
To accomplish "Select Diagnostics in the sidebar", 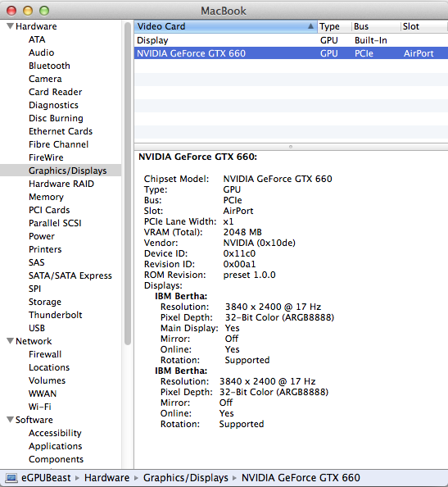I will pyautogui.click(x=53, y=105).
